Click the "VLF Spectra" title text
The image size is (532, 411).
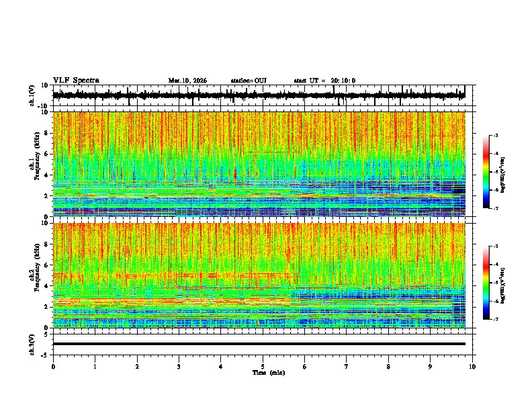pyautogui.click(x=76, y=81)
